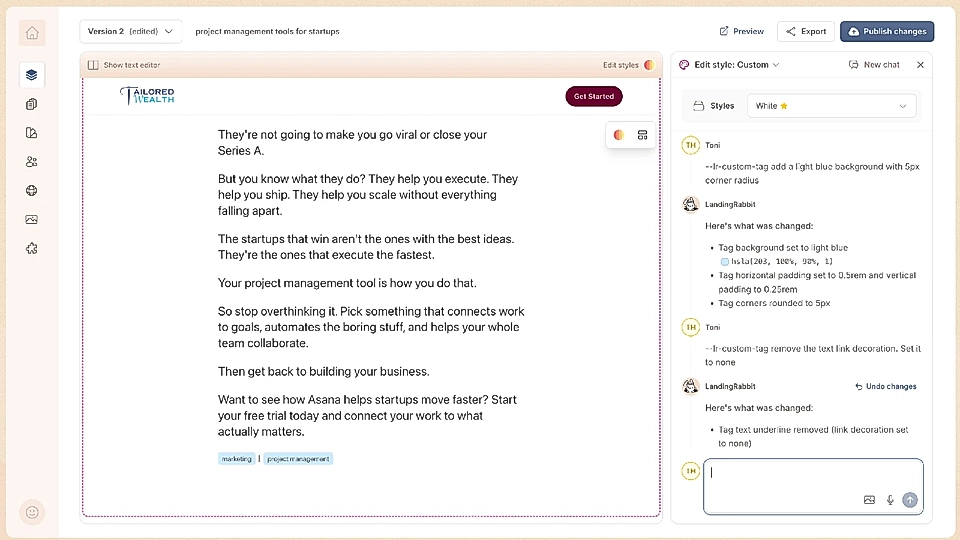Click Toni's message about light blue background

pyautogui.click(x=812, y=173)
